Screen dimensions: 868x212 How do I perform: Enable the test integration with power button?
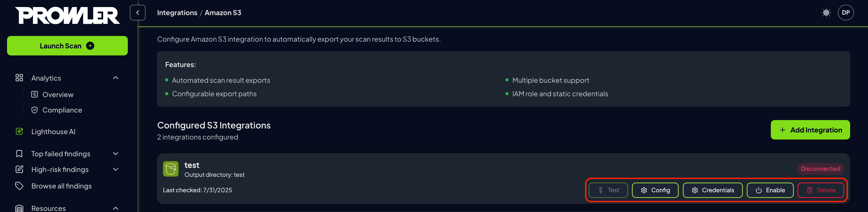coord(770,190)
